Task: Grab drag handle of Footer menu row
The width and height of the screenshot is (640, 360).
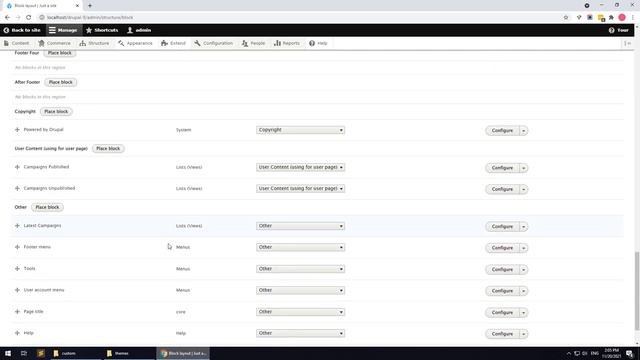Action: pos(17,247)
